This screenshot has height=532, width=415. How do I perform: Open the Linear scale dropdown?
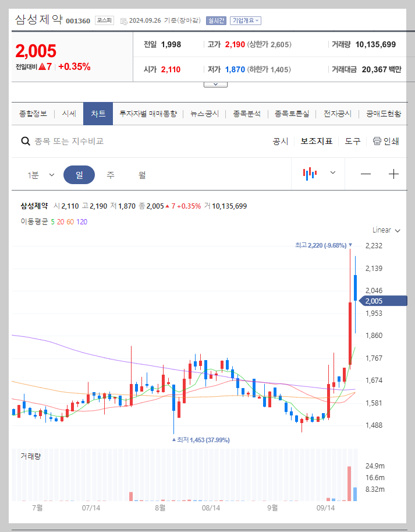click(x=385, y=230)
